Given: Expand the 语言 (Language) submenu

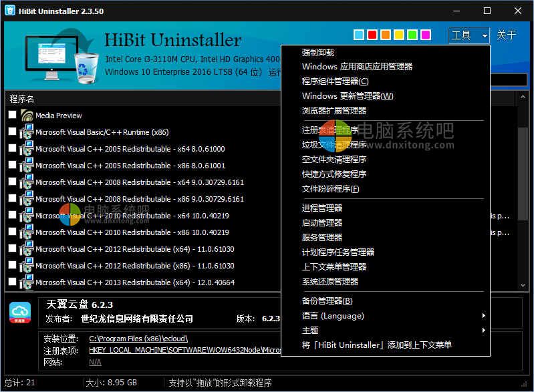Looking at the screenshot, I should [386, 316].
